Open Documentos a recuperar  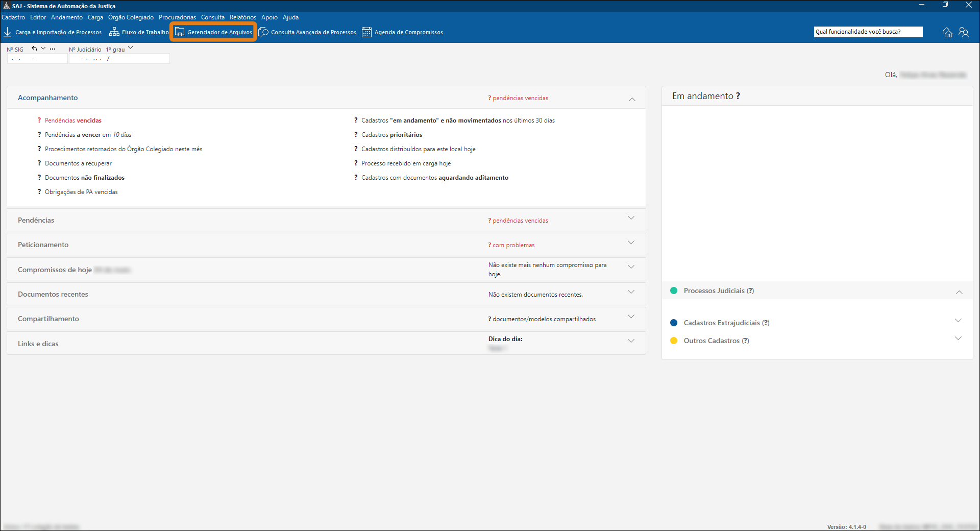click(x=78, y=163)
